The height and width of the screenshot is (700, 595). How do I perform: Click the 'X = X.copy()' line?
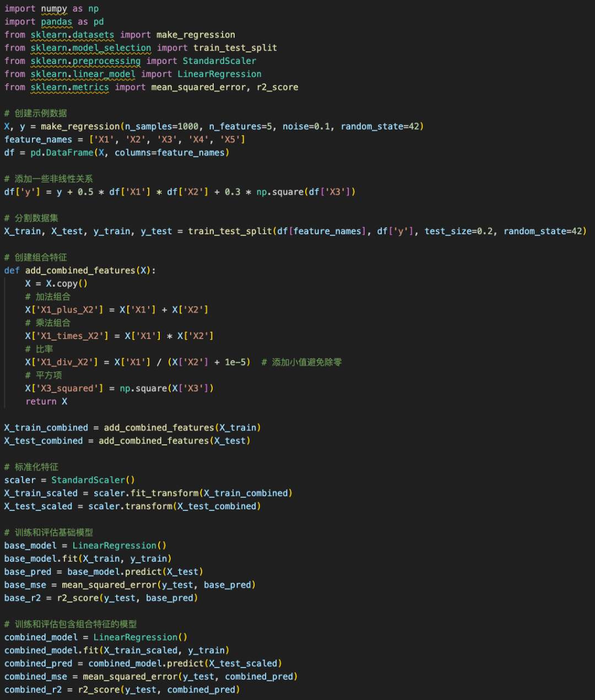coord(57,284)
